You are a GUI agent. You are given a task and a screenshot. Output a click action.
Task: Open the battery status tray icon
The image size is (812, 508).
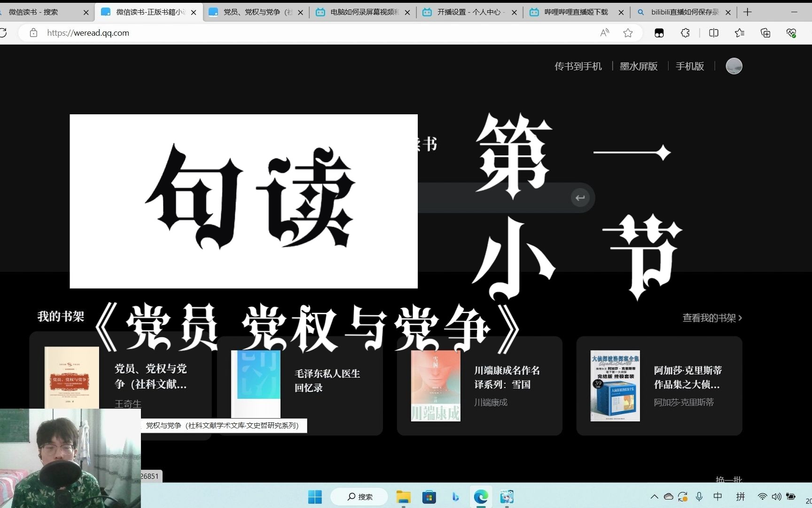point(791,497)
